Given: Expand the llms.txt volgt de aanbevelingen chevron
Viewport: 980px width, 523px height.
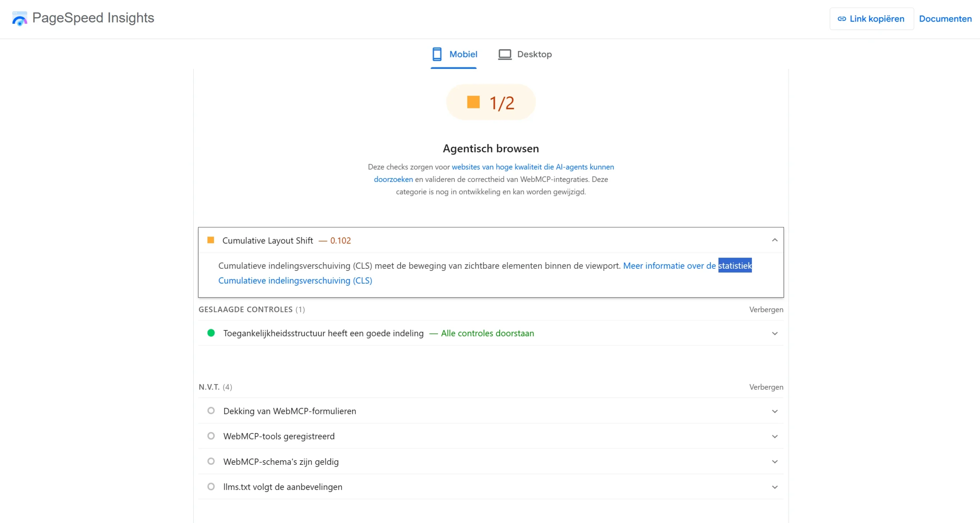Looking at the screenshot, I should [775, 487].
